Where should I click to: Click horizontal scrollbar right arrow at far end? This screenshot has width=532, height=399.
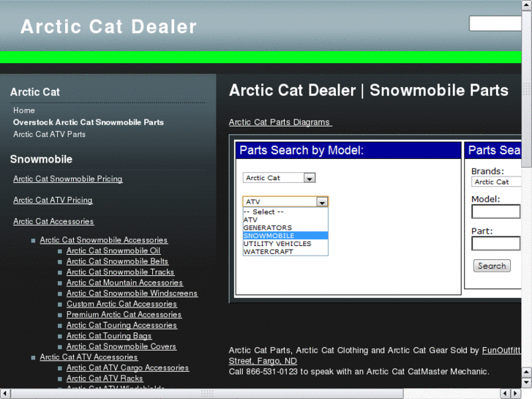[x=517, y=394]
